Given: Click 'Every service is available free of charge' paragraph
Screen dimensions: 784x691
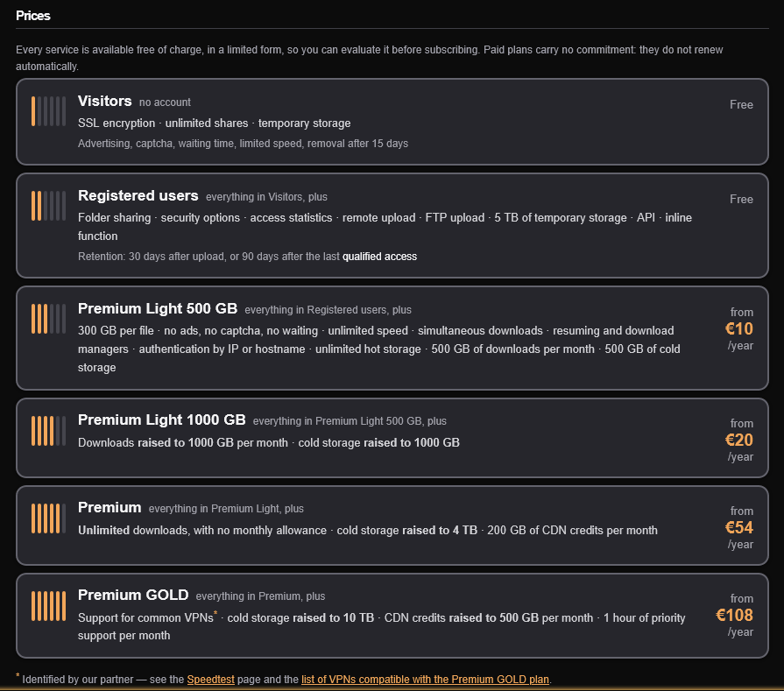Looking at the screenshot, I should coord(370,58).
